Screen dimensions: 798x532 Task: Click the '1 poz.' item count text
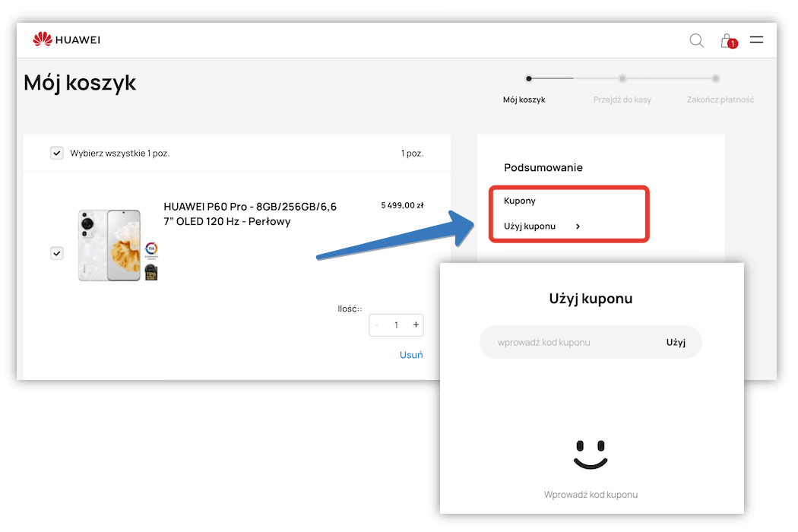point(412,154)
